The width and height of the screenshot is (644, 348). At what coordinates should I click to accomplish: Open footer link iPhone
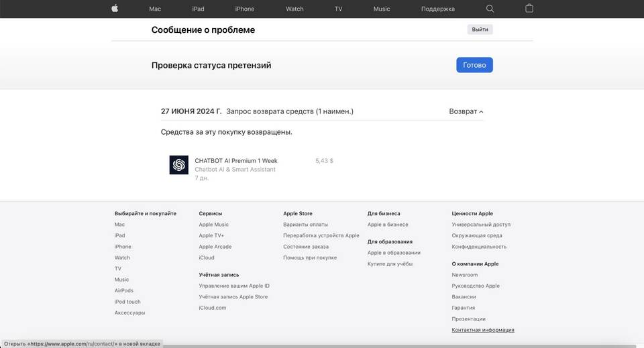coord(123,247)
